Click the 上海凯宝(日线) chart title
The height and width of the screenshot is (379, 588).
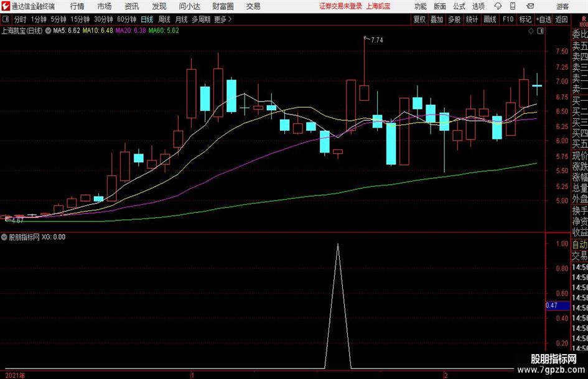pos(22,30)
